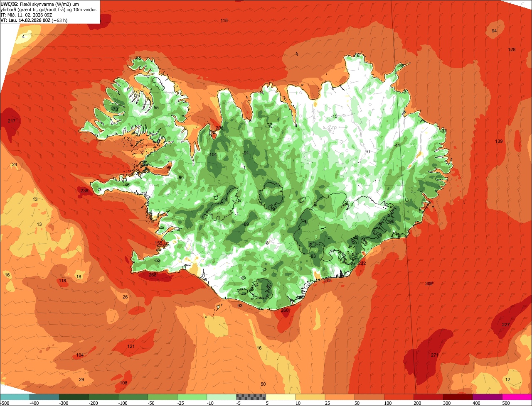Click the 4 value in the top left
Screen dimensions: 532x406
(x=23, y=37)
